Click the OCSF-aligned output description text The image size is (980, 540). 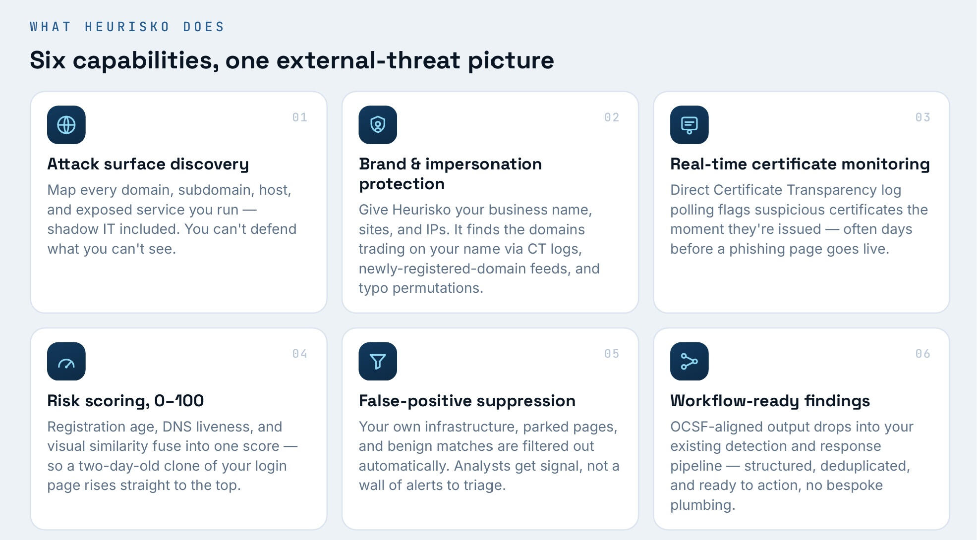pos(792,466)
